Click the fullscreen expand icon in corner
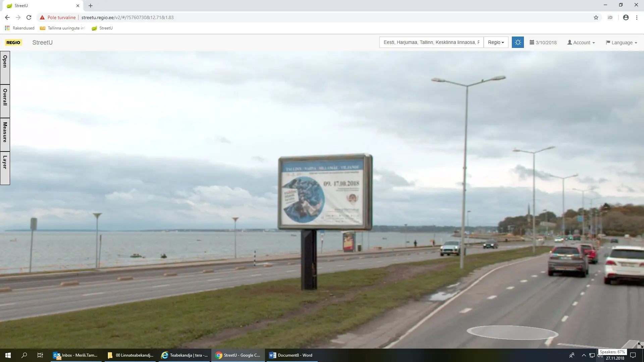The height and width of the screenshot is (362, 644). pos(640,345)
